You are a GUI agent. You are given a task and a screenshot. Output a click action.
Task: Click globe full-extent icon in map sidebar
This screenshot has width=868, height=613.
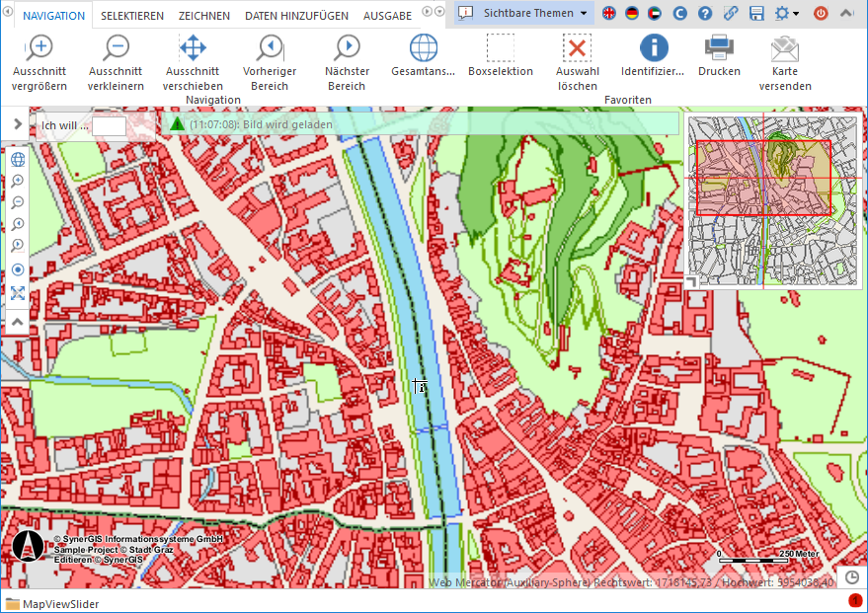point(18,160)
